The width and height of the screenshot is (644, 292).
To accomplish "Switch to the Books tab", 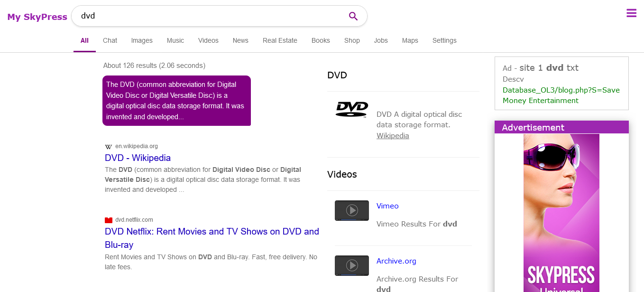I will pyautogui.click(x=321, y=40).
